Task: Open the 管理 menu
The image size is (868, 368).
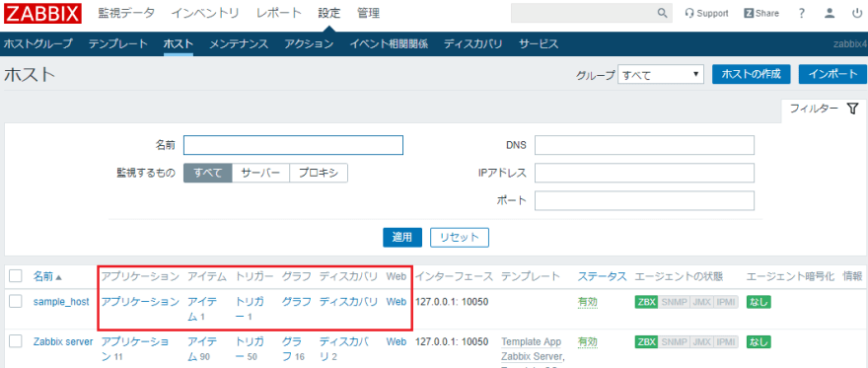Action: (x=369, y=13)
